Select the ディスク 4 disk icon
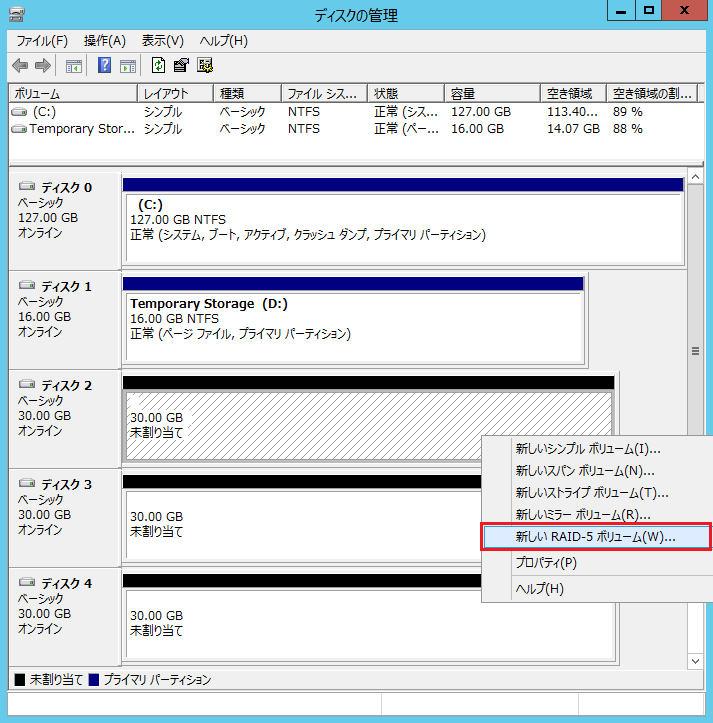713x723 pixels. pyautogui.click(x=27, y=582)
